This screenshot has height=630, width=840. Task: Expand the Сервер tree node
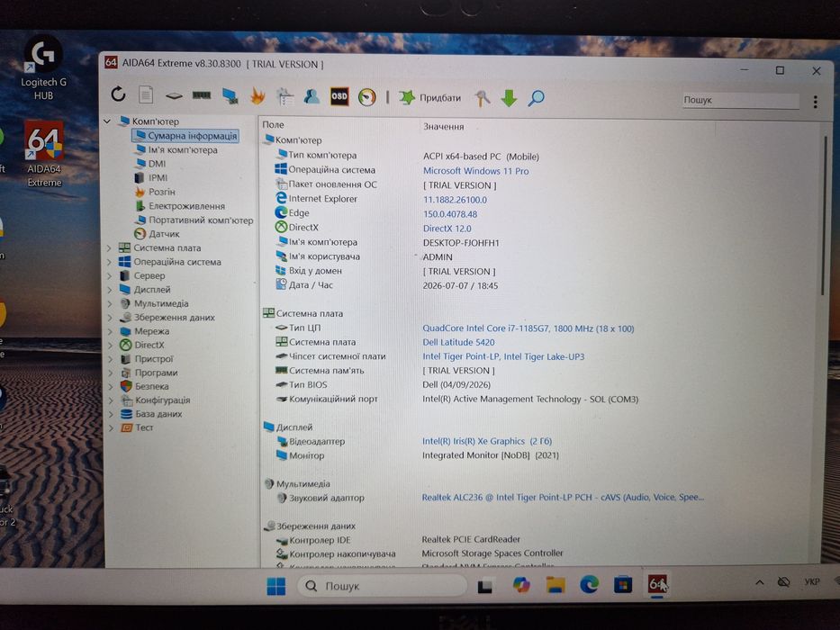(109, 276)
